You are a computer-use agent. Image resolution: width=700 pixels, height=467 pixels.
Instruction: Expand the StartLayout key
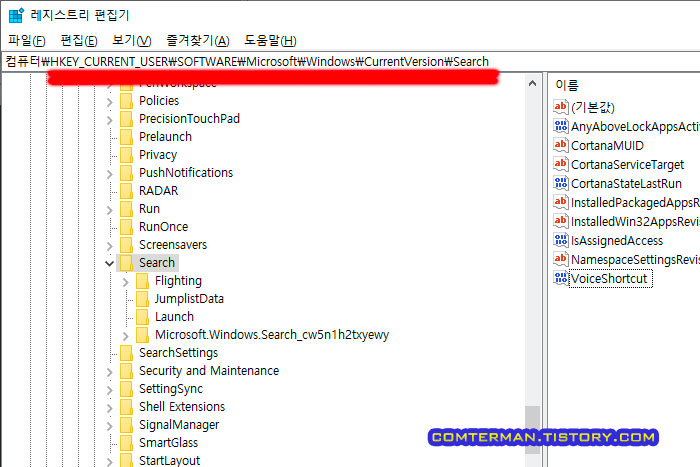[x=109, y=462]
